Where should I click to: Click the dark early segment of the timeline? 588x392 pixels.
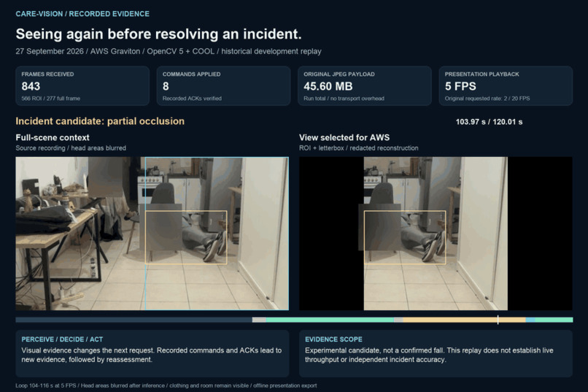pyautogui.click(x=134, y=320)
